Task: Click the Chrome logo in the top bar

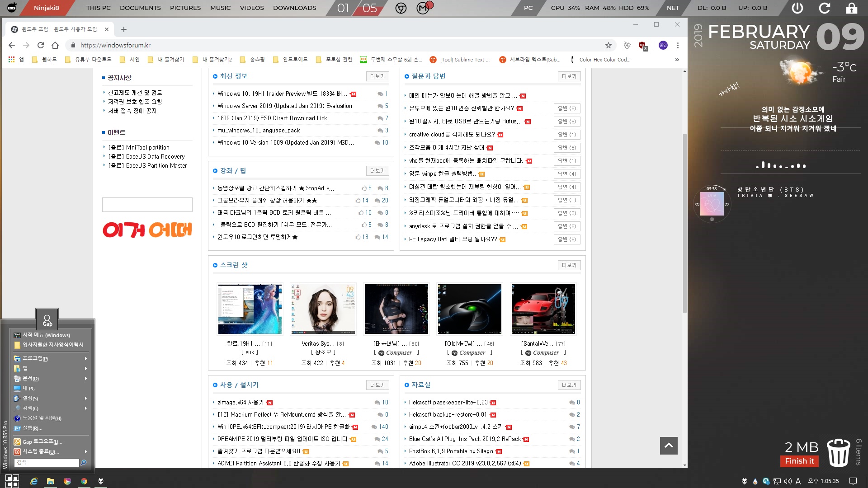Action: [x=401, y=8]
